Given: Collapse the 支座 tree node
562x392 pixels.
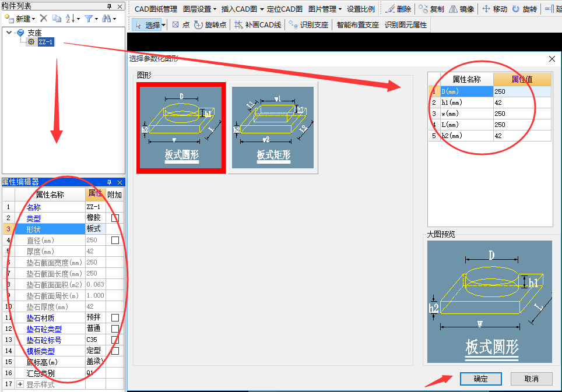Looking at the screenshot, I should click(x=9, y=33).
